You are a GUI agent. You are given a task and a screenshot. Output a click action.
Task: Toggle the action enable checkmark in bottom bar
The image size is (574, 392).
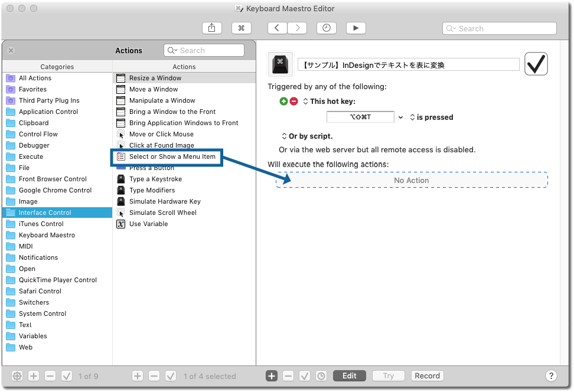[305, 376]
